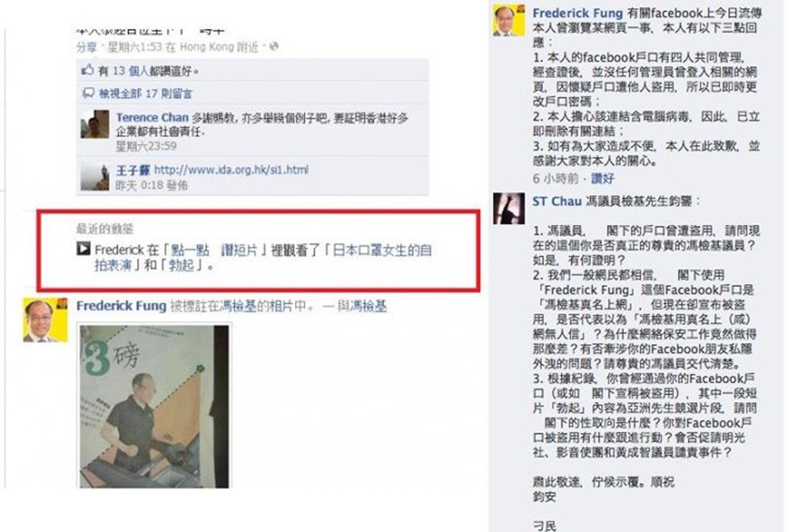788x532 pixels.
Task: Expand 檢視全部 17 則留言 comments
Action: pos(145,93)
